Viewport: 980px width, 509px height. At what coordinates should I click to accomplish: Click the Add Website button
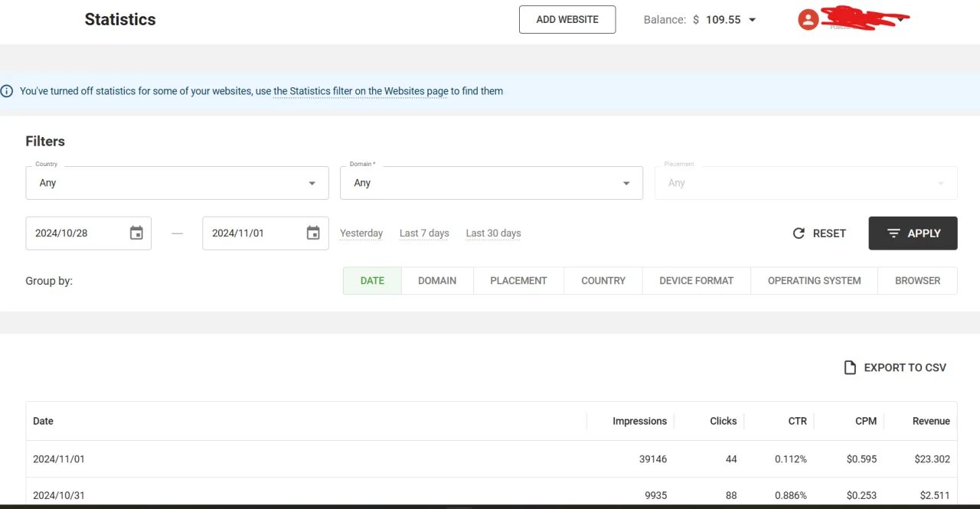click(x=567, y=20)
